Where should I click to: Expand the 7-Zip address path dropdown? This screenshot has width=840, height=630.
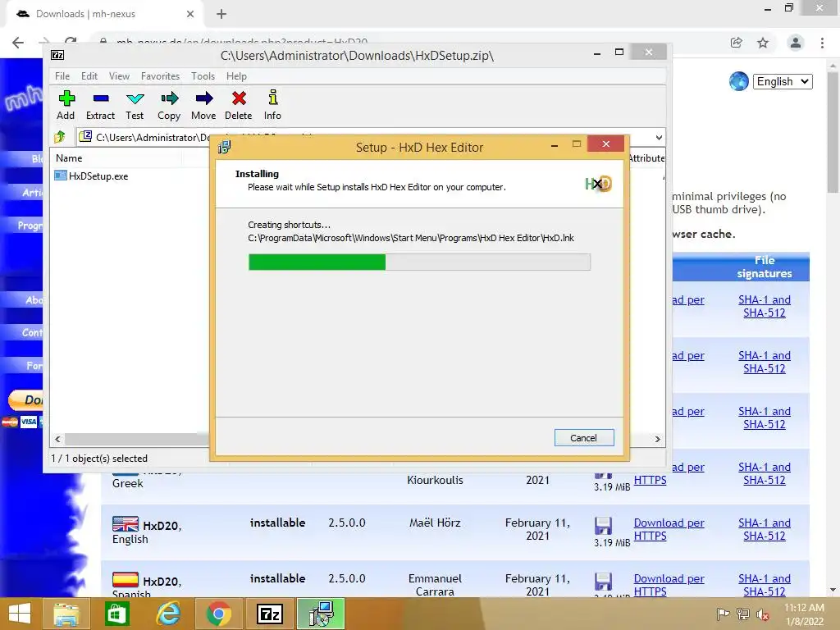pos(659,137)
